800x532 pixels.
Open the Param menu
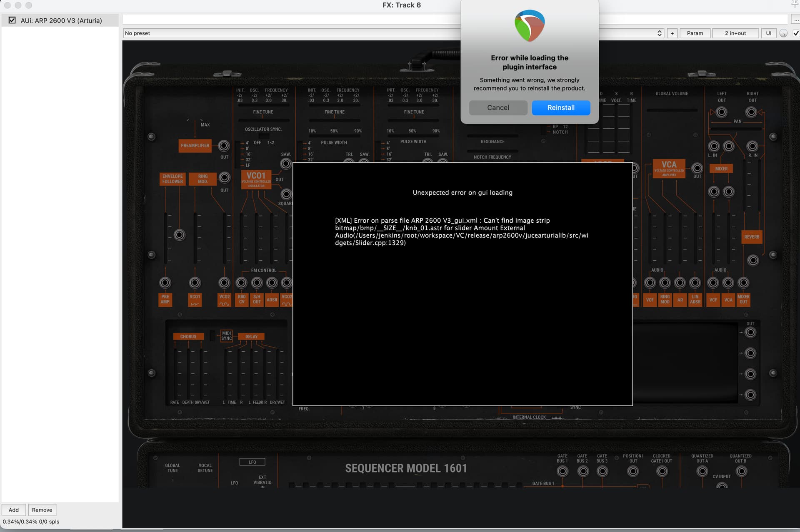695,33
